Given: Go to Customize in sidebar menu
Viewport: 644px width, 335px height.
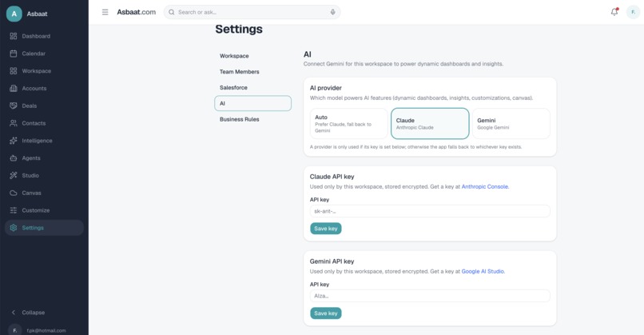Looking at the screenshot, I should point(45,210).
